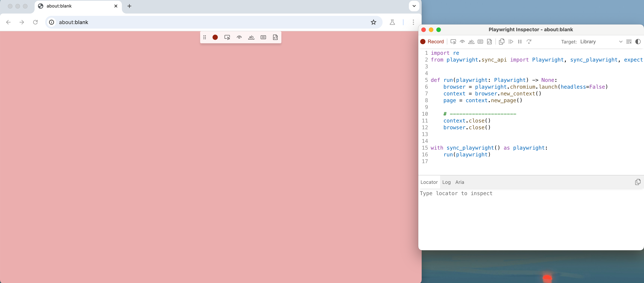Open Chrome tab search dropdown arrow
Image resolution: width=644 pixels, height=283 pixels.
coord(414,6)
